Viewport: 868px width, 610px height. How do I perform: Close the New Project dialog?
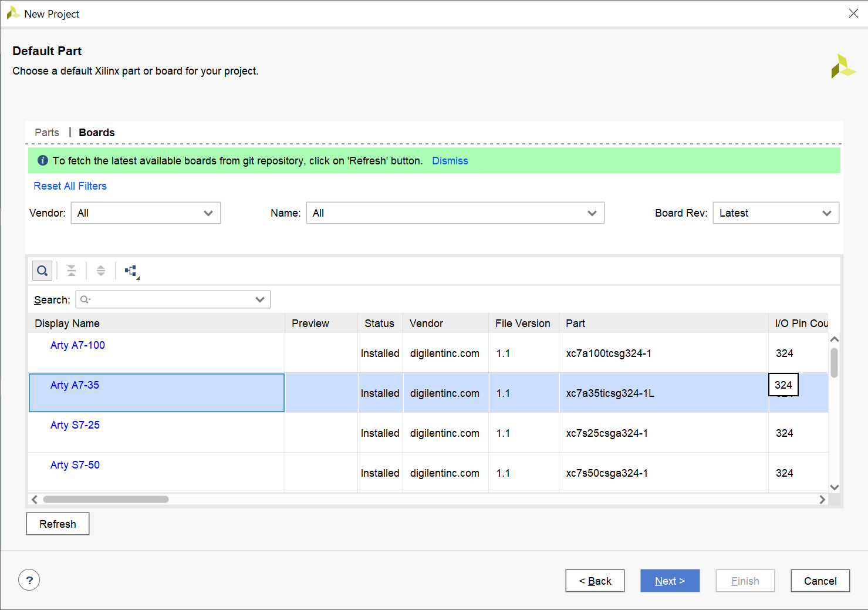(853, 14)
